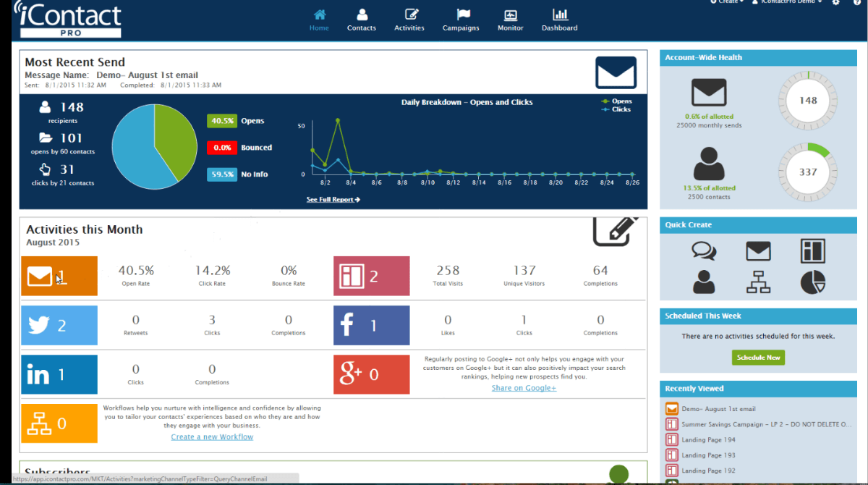Select the Facebook activity icon

371,325
